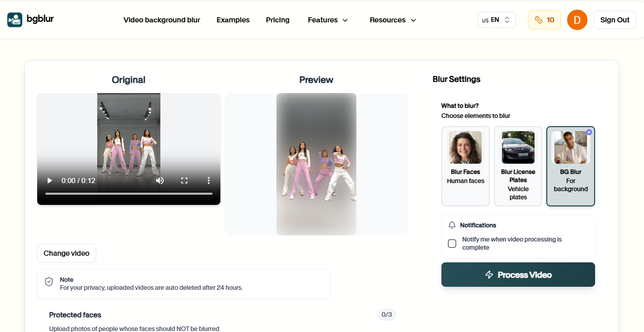Open the video player three-dot menu
Image resolution: width=644 pixels, height=332 pixels.
pyautogui.click(x=208, y=180)
